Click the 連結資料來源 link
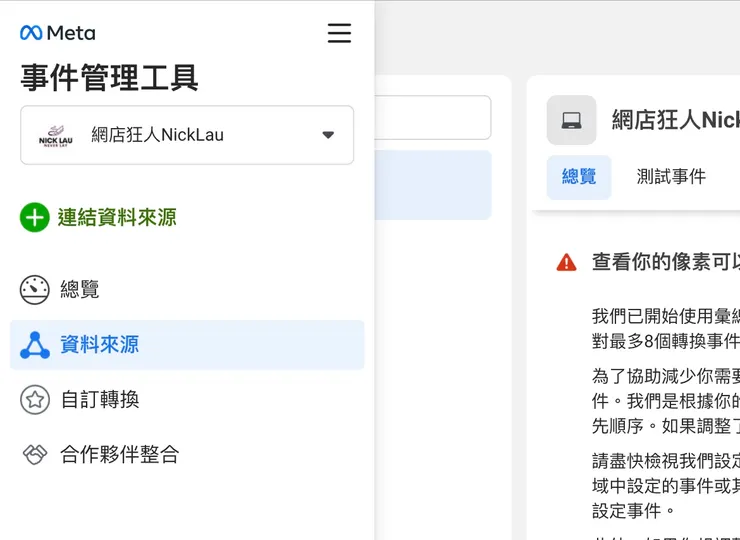Image resolution: width=740 pixels, height=540 pixels. (117, 217)
